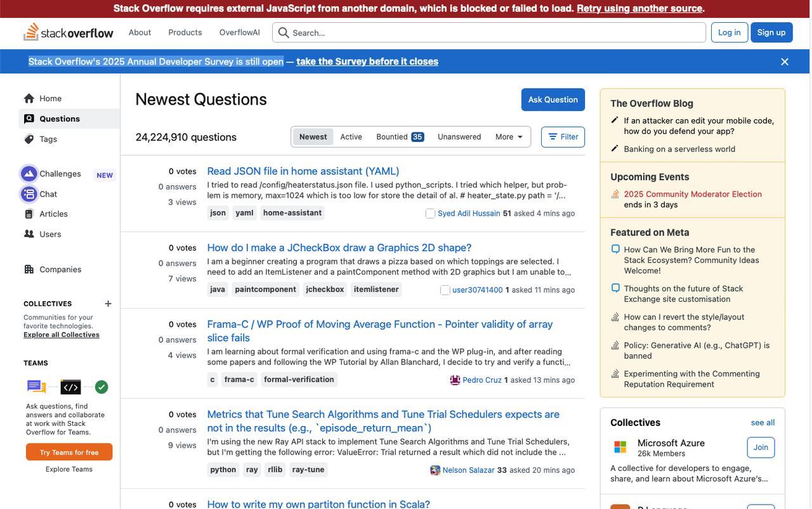Screen dimensions: 812x509
Task: Click Try Teams for free button
Action: (69, 452)
